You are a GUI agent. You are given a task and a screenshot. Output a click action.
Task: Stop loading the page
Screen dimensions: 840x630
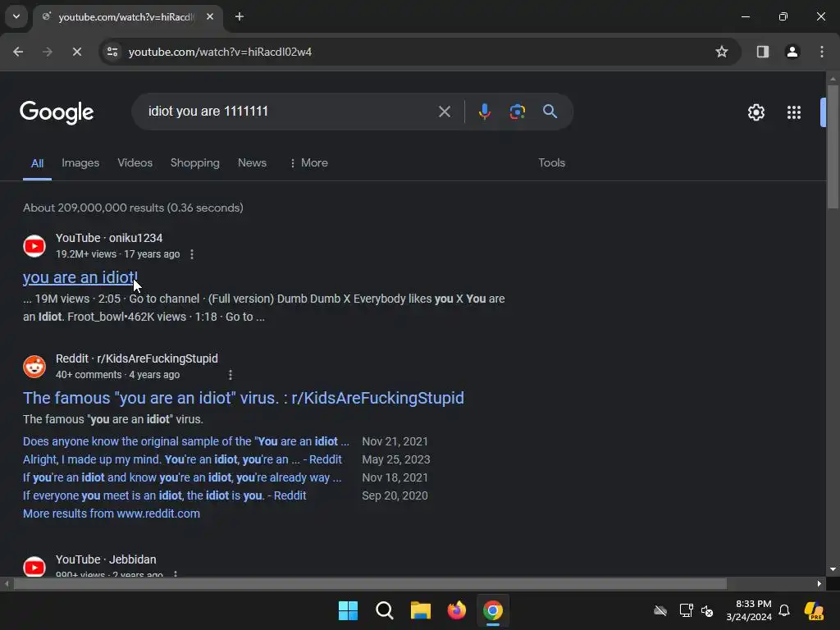77,52
